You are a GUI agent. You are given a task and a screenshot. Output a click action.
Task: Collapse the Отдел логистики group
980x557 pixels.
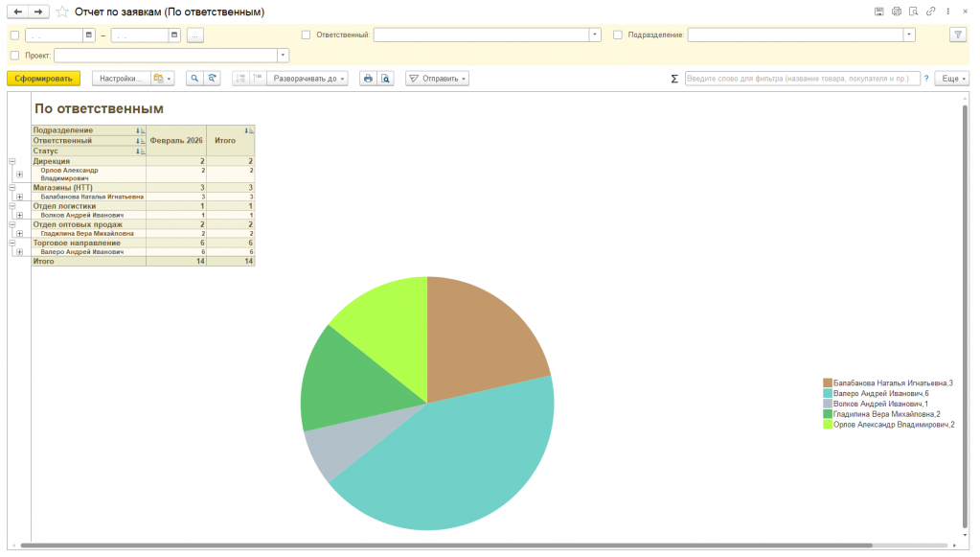[11, 206]
